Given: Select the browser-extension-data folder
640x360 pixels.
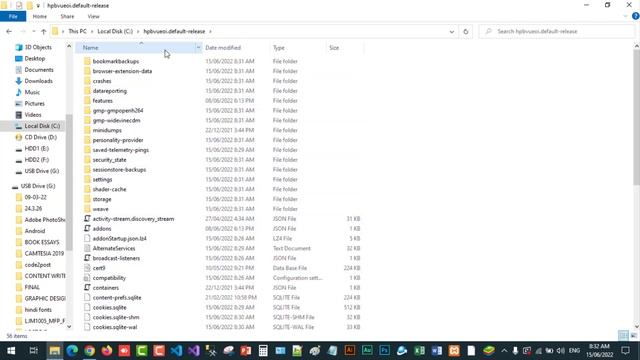Looking at the screenshot, I should (122, 71).
